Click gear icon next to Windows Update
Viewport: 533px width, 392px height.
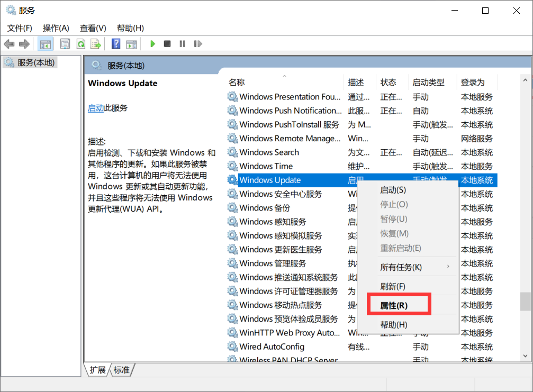click(x=232, y=180)
